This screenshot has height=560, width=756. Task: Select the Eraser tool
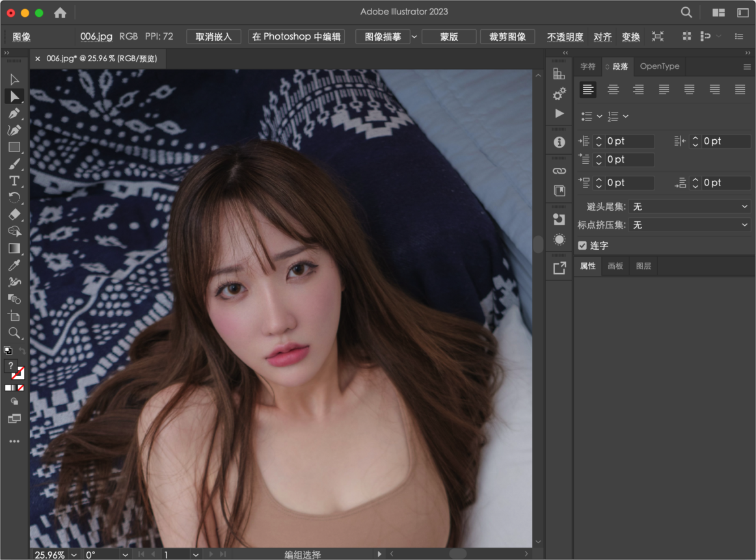[14, 215]
